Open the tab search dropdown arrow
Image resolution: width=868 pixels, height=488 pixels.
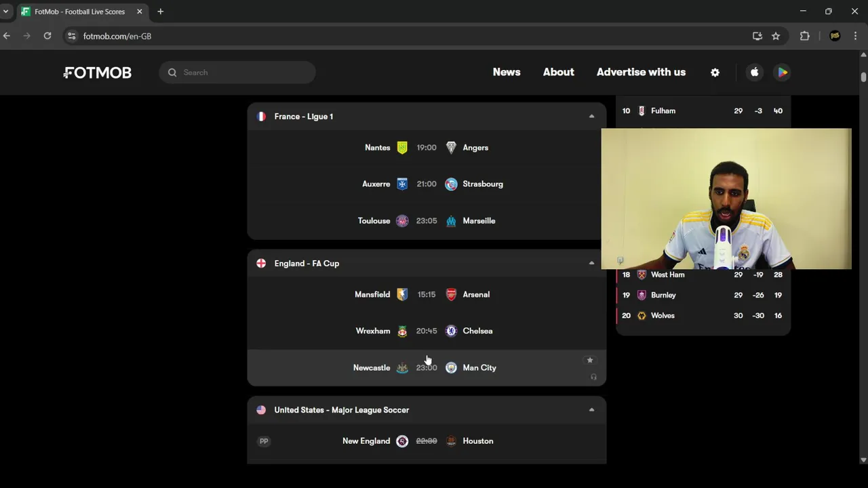click(5, 12)
